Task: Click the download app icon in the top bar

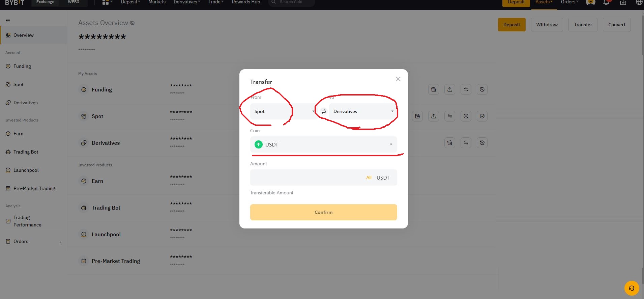Action: [x=623, y=2]
